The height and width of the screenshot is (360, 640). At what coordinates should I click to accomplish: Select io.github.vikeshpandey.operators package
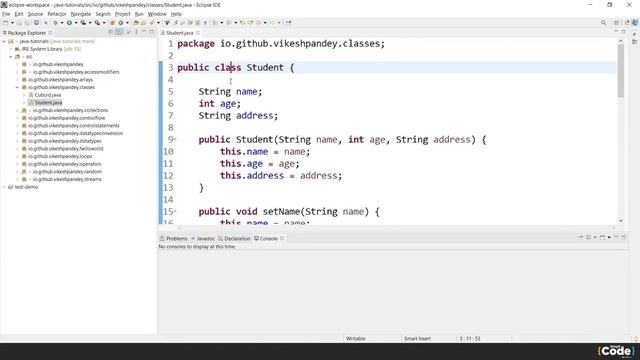tap(64, 164)
